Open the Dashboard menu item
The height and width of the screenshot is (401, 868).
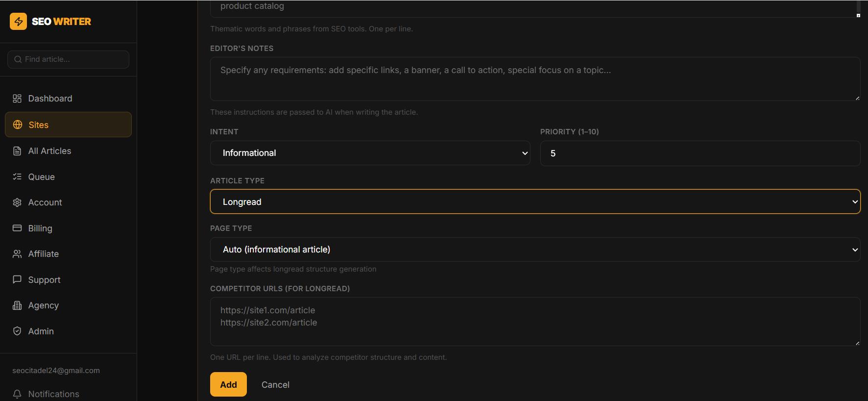[68, 99]
